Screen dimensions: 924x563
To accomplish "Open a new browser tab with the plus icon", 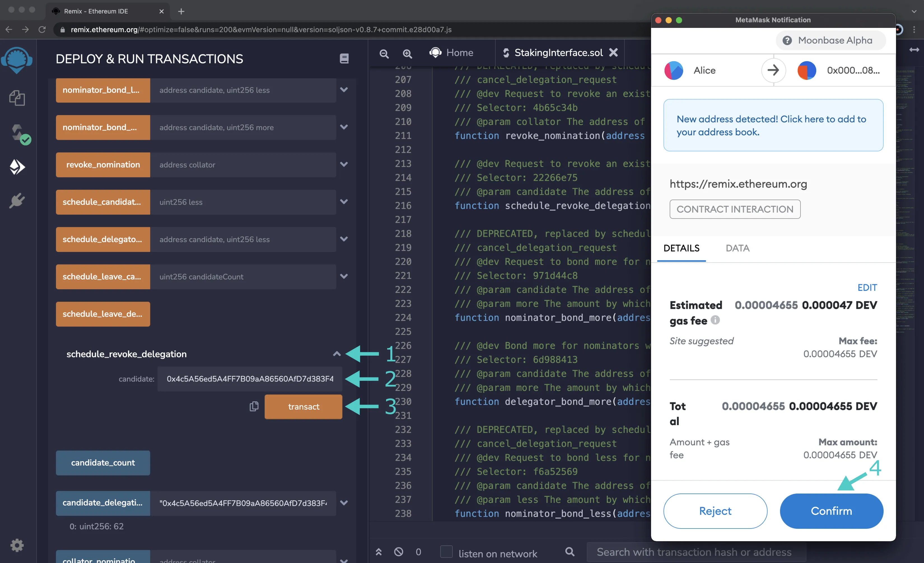I will (x=181, y=11).
